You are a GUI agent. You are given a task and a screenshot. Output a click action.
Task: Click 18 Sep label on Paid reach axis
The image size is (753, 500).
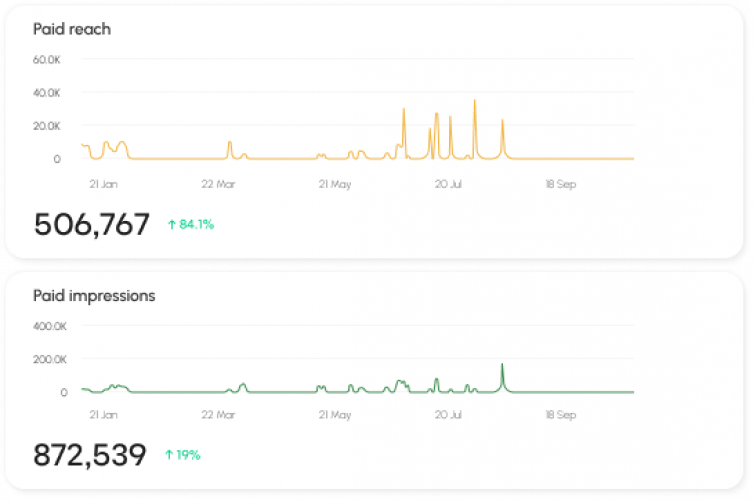[x=561, y=184]
